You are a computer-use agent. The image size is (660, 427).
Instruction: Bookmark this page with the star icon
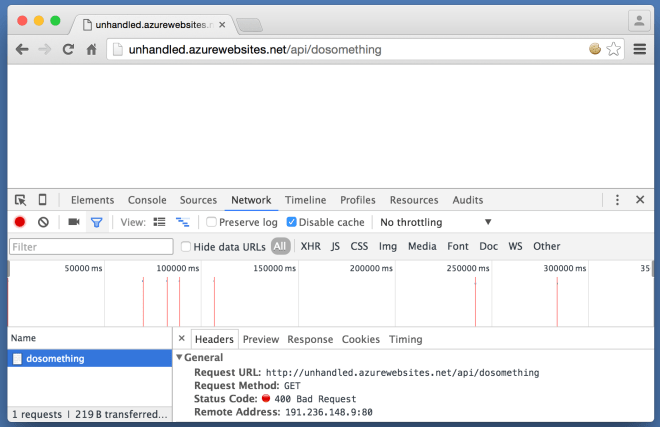click(613, 49)
